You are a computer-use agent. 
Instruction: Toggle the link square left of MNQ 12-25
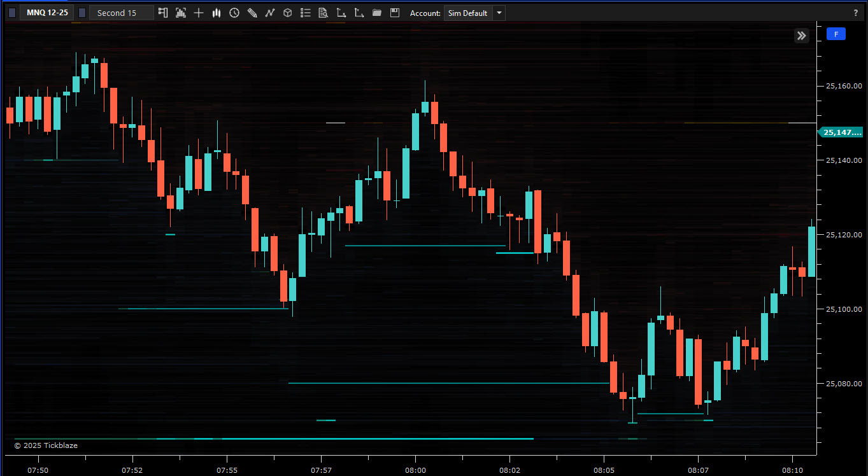pyautogui.click(x=12, y=13)
